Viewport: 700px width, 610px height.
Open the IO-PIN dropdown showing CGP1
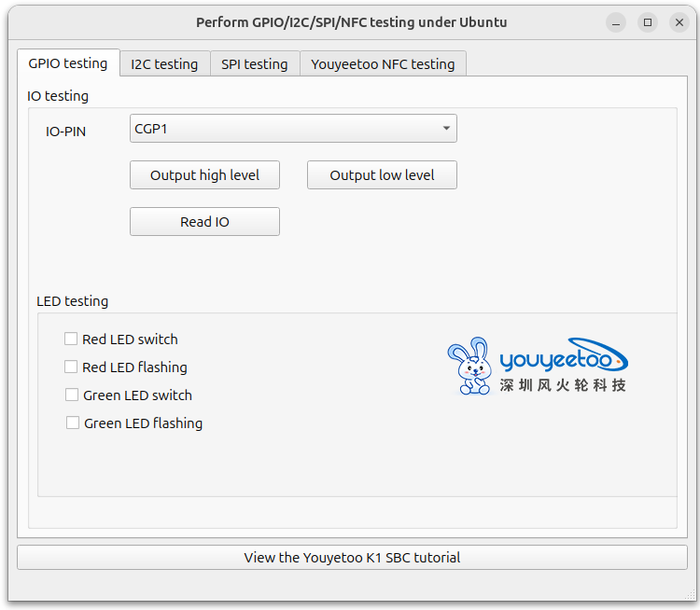[x=293, y=129]
